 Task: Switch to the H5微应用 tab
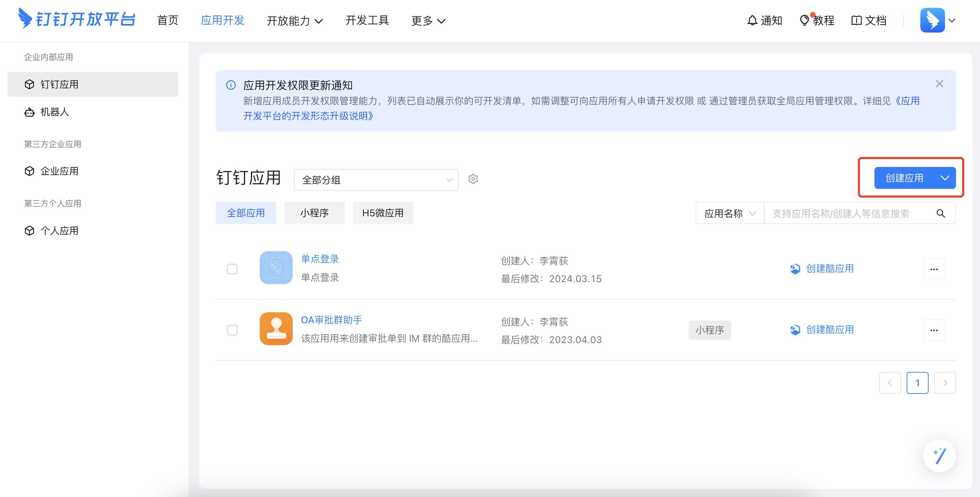pyautogui.click(x=383, y=213)
